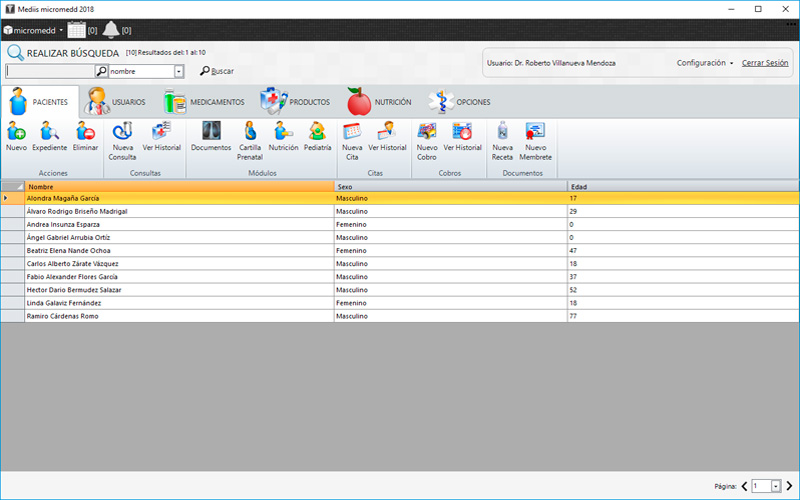Click the magnifier icon beside search field
Image resolution: width=800 pixels, height=500 pixels.
pyautogui.click(x=102, y=71)
